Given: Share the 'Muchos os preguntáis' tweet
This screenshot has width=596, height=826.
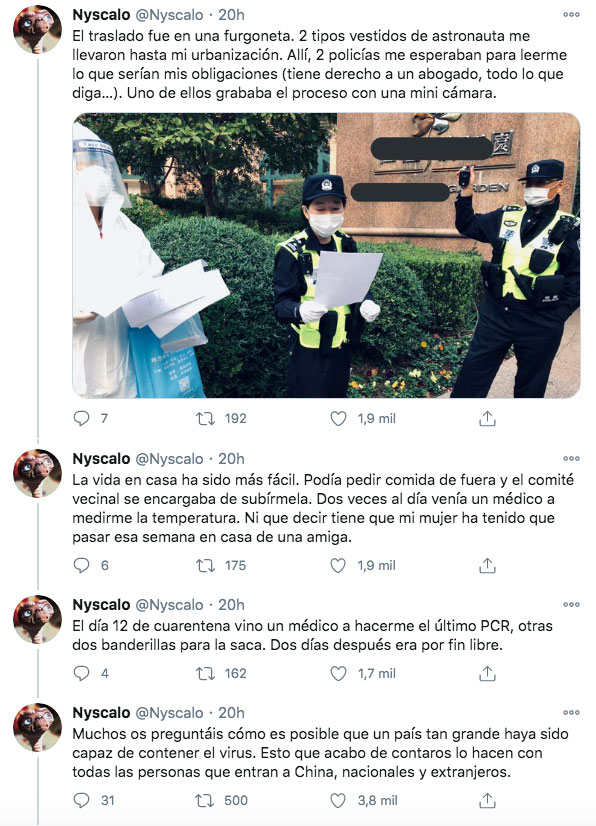Looking at the screenshot, I should click(487, 801).
